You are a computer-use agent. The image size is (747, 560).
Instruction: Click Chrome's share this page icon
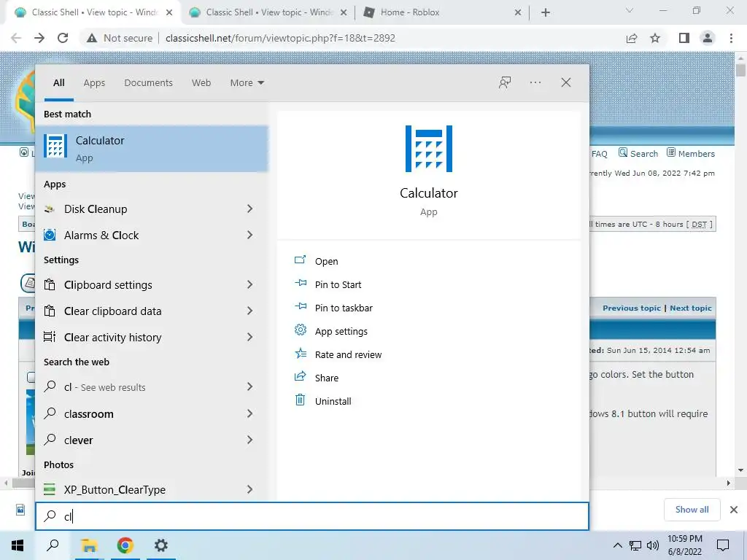(x=632, y=38)
